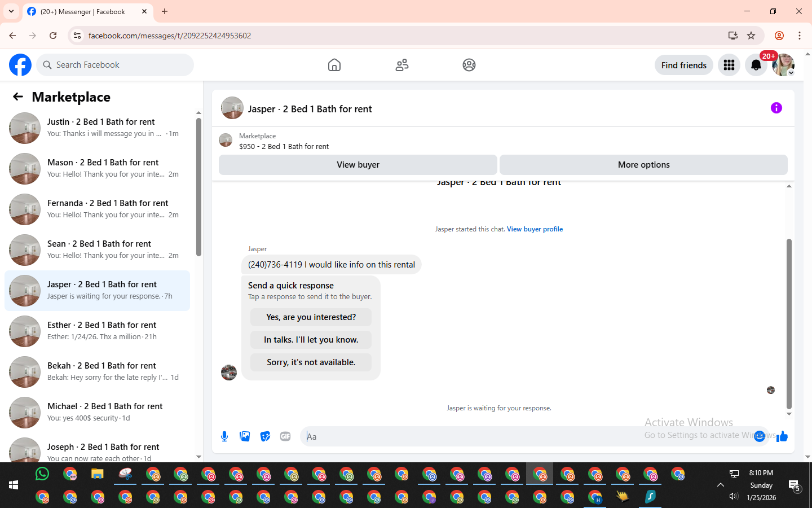Open Fernanda's rental conversation

[97, 209]
